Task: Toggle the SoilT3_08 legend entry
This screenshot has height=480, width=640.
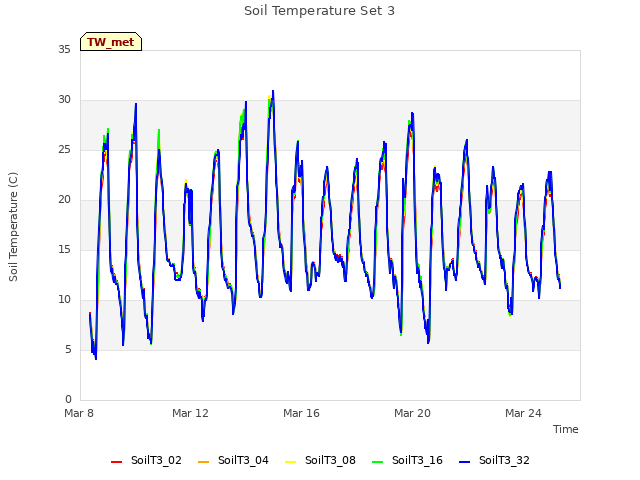Action: pyautogui.click(x=320, y=460)
